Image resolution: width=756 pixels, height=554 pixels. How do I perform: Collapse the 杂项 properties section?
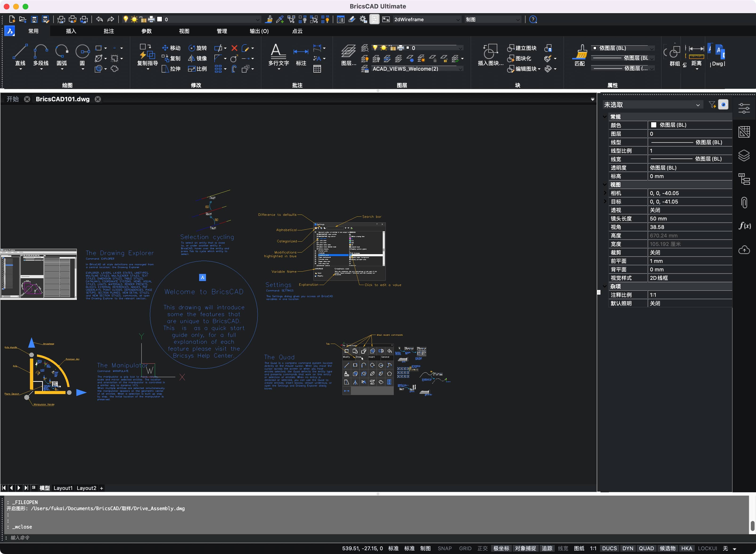605,286
